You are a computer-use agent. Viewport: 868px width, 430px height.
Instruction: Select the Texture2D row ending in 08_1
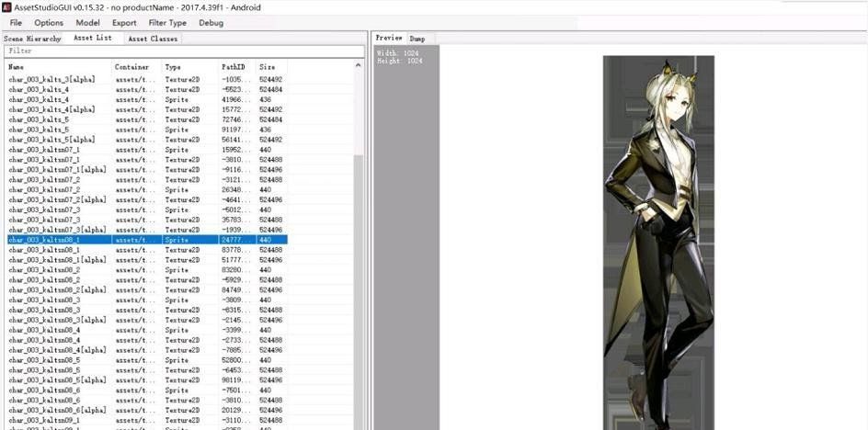(x=147, y=250)
